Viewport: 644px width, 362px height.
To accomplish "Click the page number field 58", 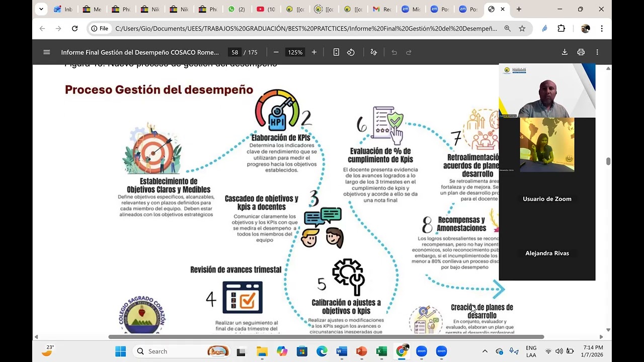I will coord(234,52).
